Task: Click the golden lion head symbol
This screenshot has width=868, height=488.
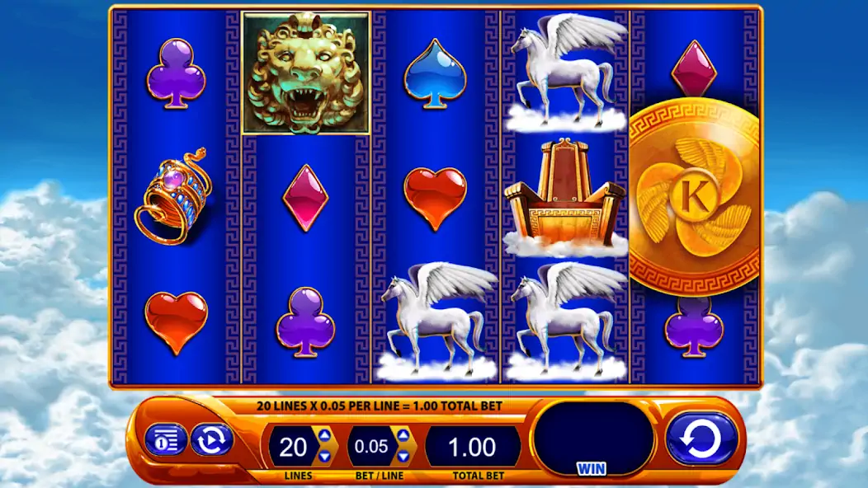Action: [306, 73]
